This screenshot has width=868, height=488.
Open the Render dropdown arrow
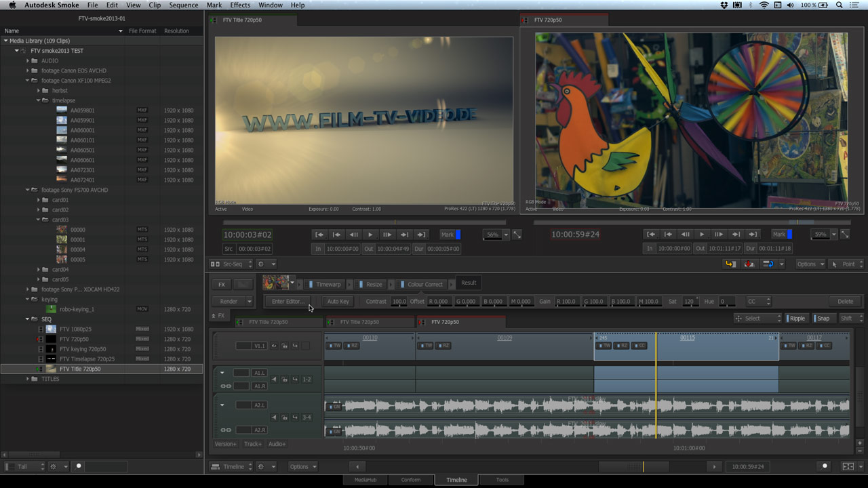[249, 302]
